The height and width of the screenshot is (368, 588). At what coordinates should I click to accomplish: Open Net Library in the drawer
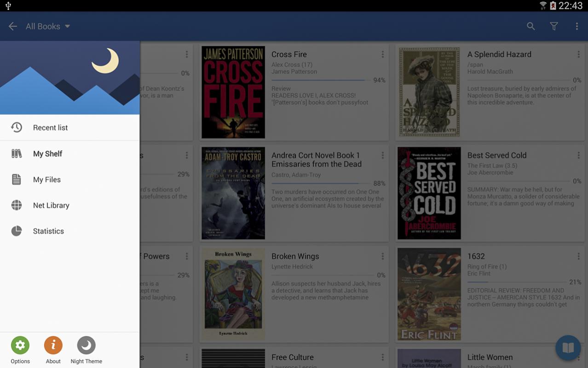tap(70, 205)
